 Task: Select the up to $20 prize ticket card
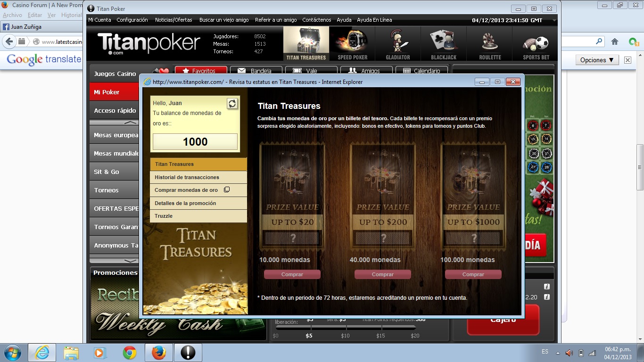click(x=292, y=196)
